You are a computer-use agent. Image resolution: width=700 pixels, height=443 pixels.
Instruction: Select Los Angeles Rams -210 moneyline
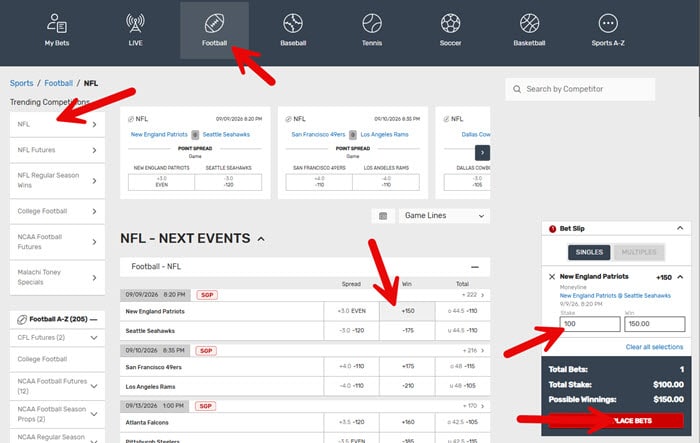pos(407,386)
